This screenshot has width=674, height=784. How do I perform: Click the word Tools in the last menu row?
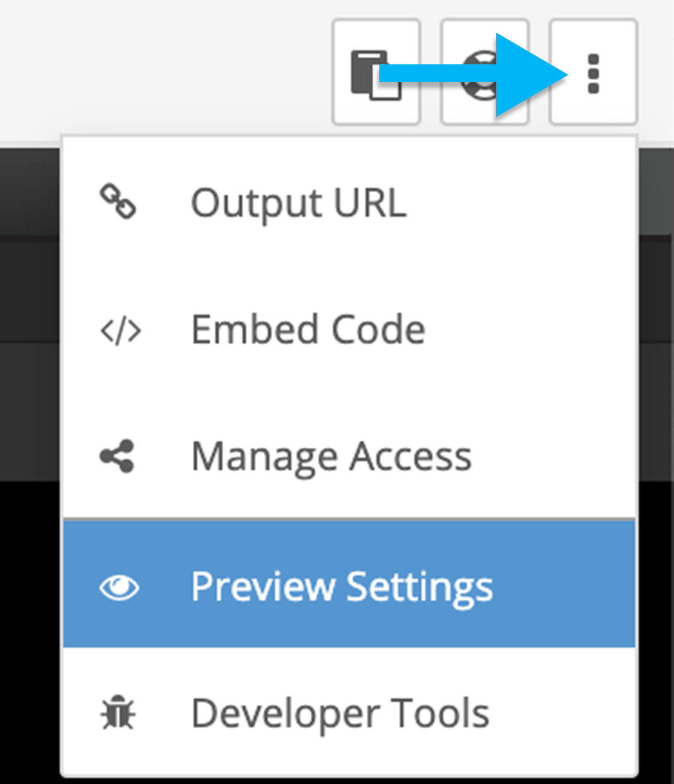(434, 713)
